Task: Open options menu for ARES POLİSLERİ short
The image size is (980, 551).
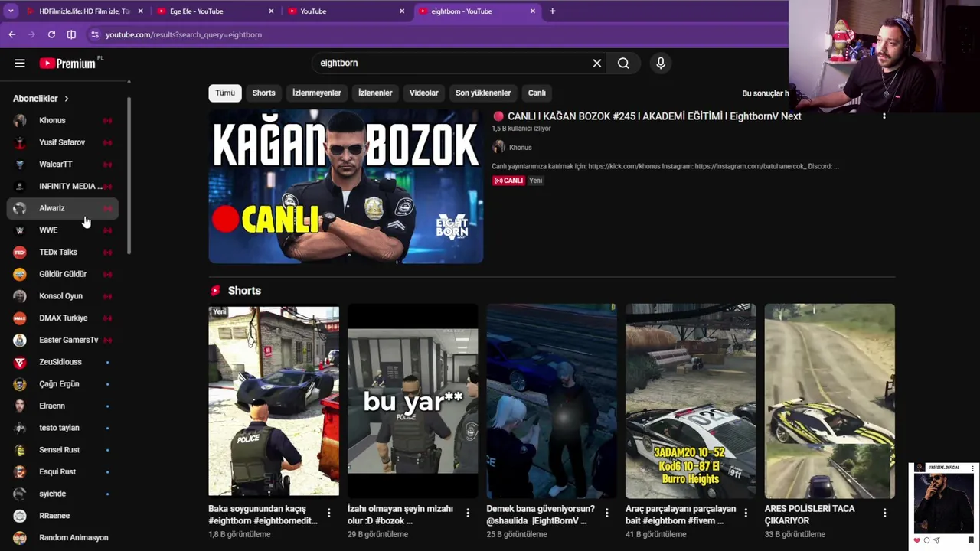Action: click(x=884, y=513)
